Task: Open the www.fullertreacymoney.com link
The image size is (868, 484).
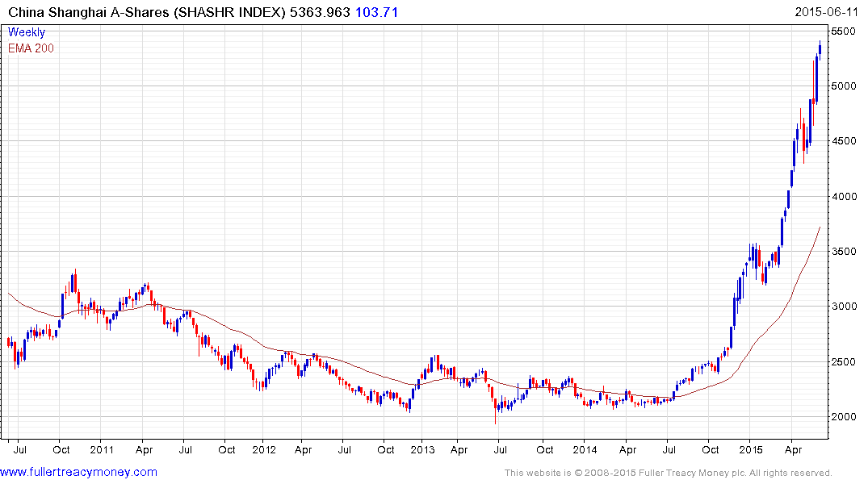Action: [x=78, y=472]
